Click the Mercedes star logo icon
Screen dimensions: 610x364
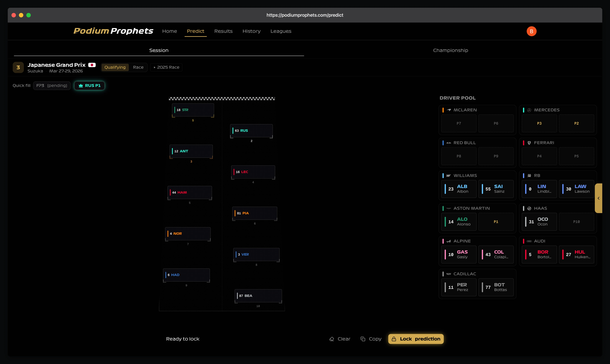[x=529, y=110]
